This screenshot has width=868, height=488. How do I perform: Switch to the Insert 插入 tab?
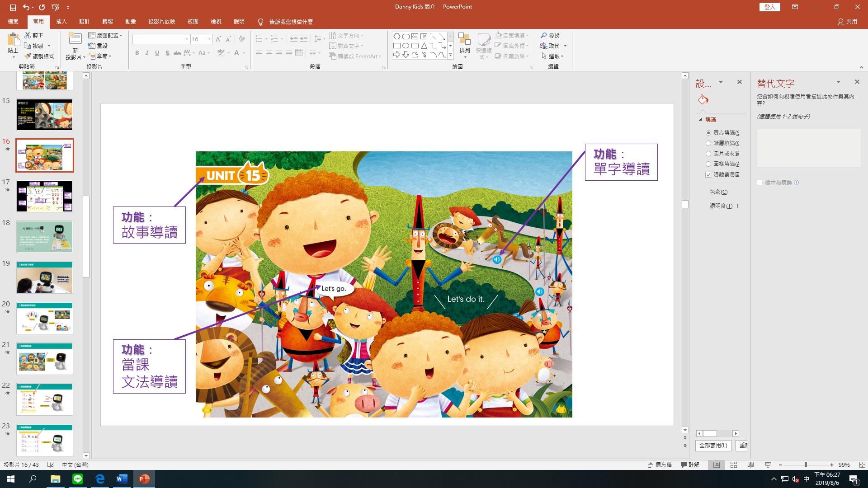coord(61,22)
